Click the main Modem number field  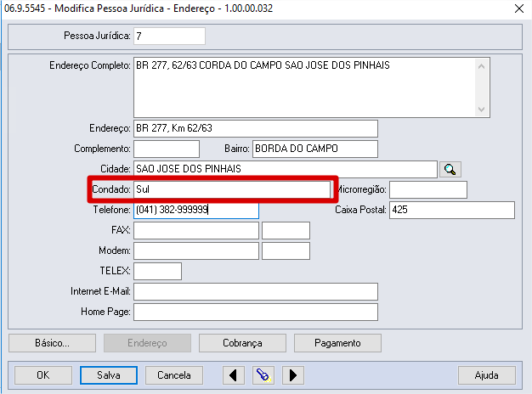[x=196, y=250]
